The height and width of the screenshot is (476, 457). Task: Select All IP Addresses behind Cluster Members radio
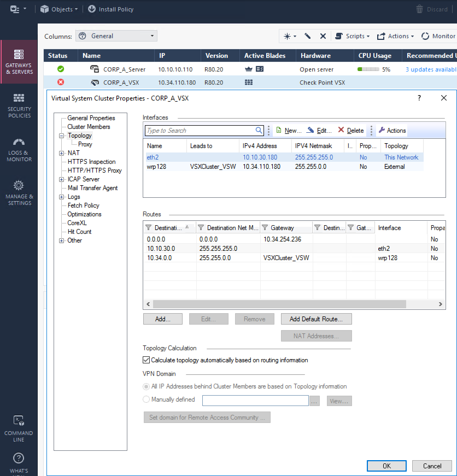point(147,386)
